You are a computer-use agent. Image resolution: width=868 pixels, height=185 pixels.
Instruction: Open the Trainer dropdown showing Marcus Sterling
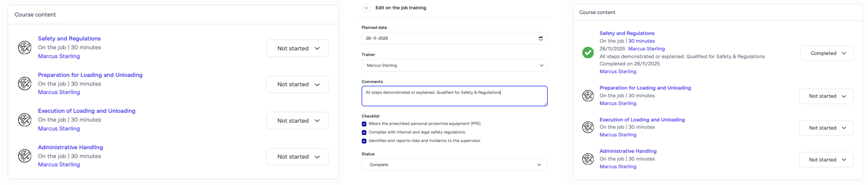click(454, 65)
